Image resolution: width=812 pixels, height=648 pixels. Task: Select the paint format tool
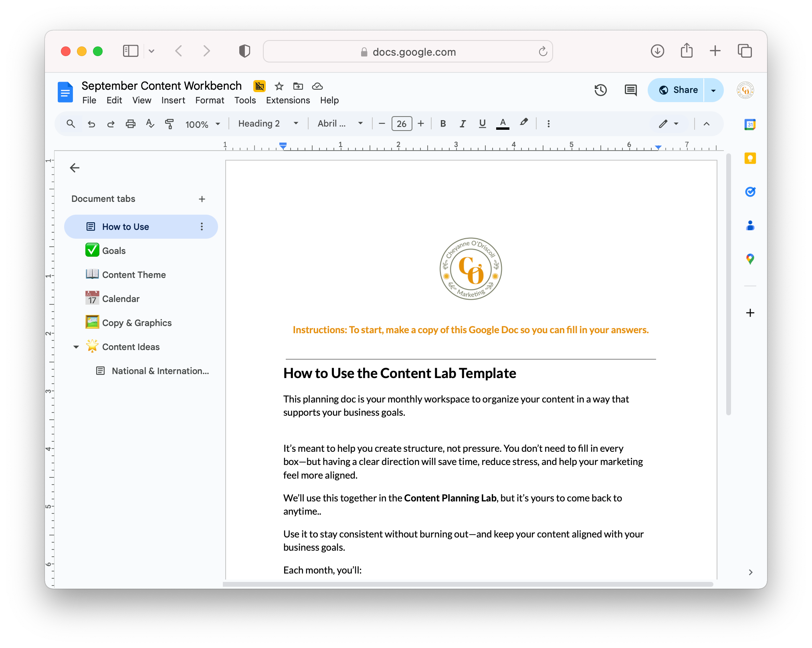pyautogui.click(x=170, y=124)
